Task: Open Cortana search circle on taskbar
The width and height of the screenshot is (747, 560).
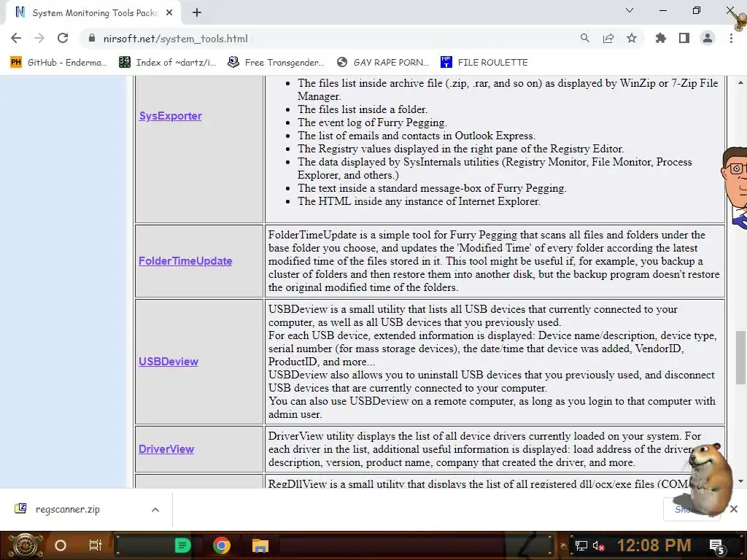Action: [61, 545]
